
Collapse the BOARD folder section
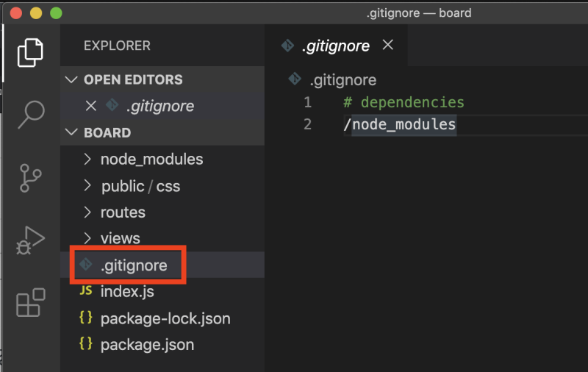tap(71, 133)
